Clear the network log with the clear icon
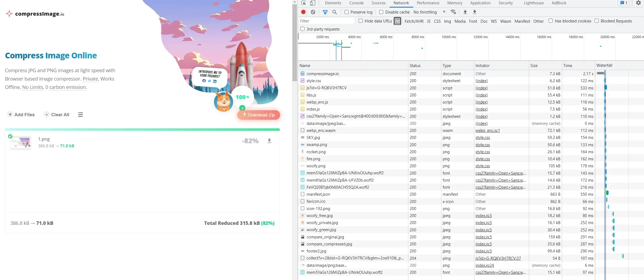This screenshot has height=280, width=644. (x=313, y=12)
